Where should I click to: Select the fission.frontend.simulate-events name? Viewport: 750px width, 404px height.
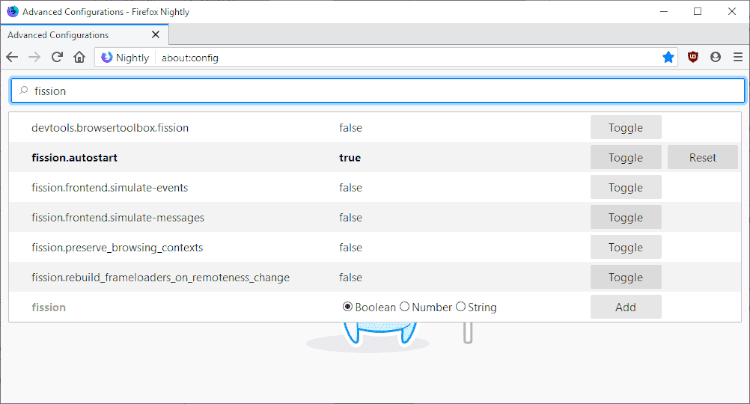110,187
